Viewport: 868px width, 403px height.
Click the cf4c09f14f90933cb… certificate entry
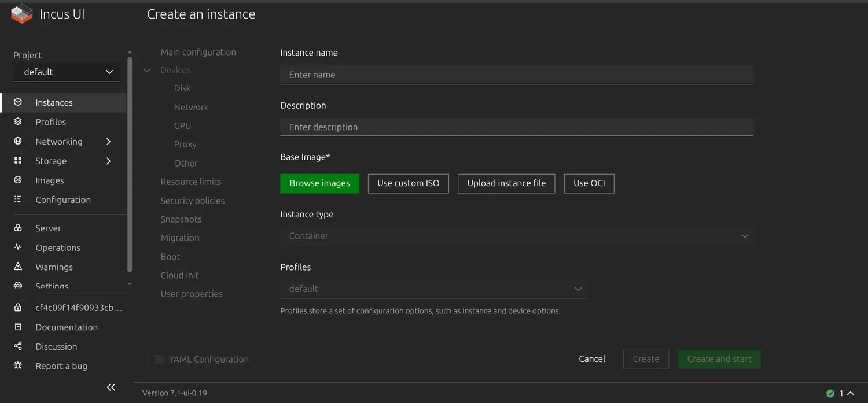(79, 308)
